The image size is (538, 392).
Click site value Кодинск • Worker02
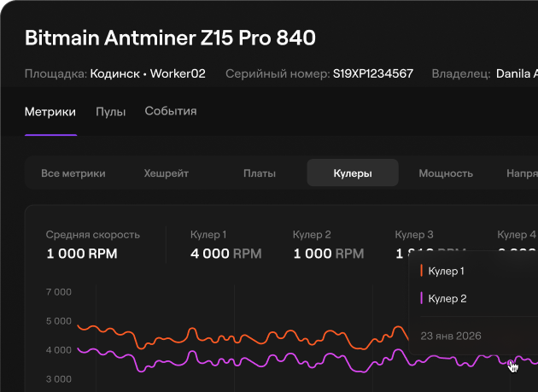point(148,73)
